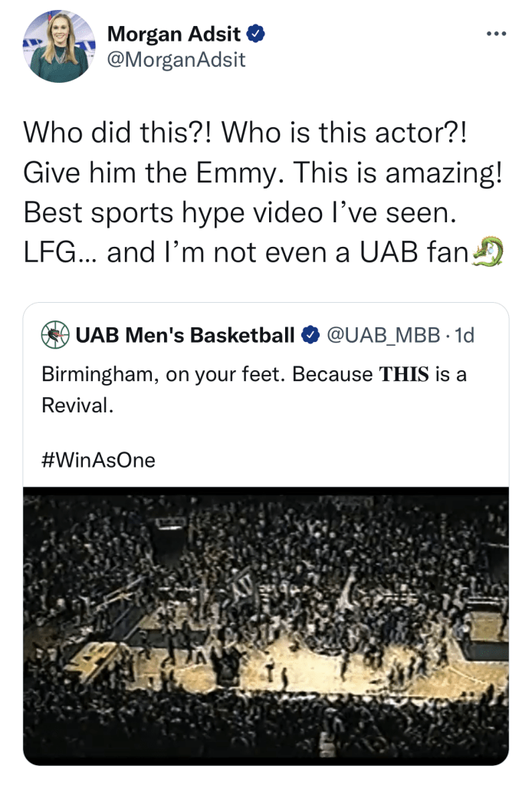Click the "Morgan Adsit" display name
532x785 pixels.
[x=174, y=34]
